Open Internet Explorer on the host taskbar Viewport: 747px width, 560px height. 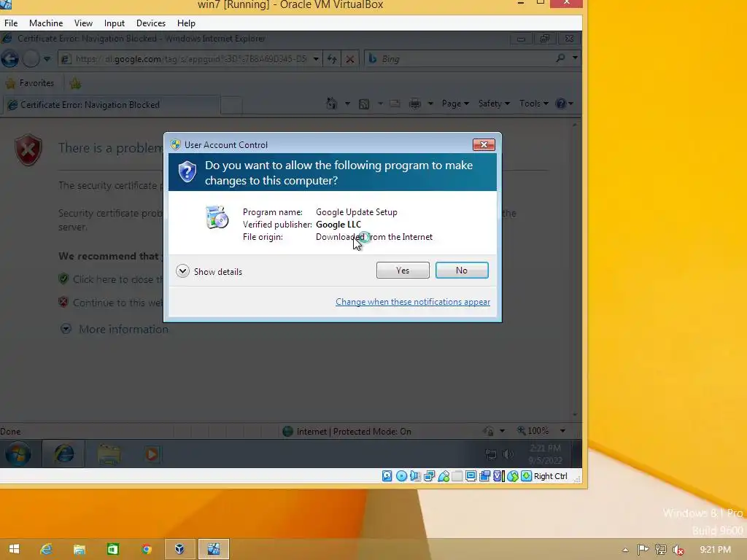[46, 549]
